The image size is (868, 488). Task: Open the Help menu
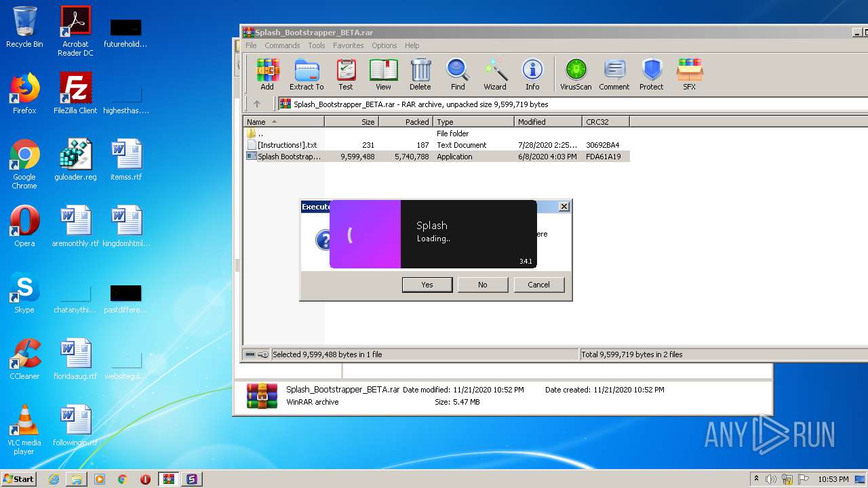pos(412,45)
